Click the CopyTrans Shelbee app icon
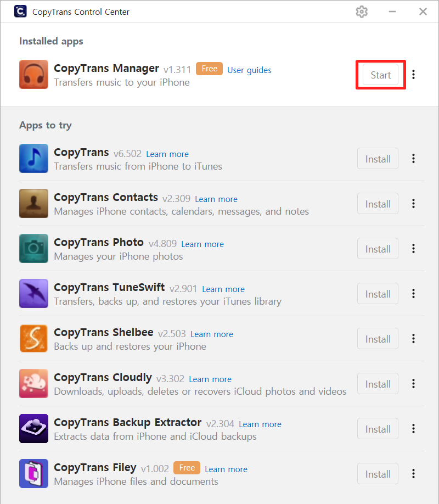This screenshot has width=439, height=504. tap(33, 338)
